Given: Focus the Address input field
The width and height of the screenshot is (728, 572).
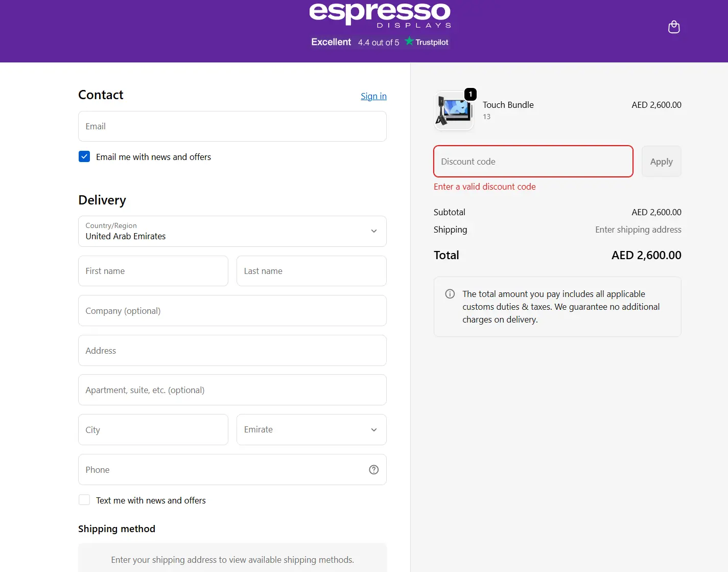Looking at the screenshot, I should [x=232, y=351].
